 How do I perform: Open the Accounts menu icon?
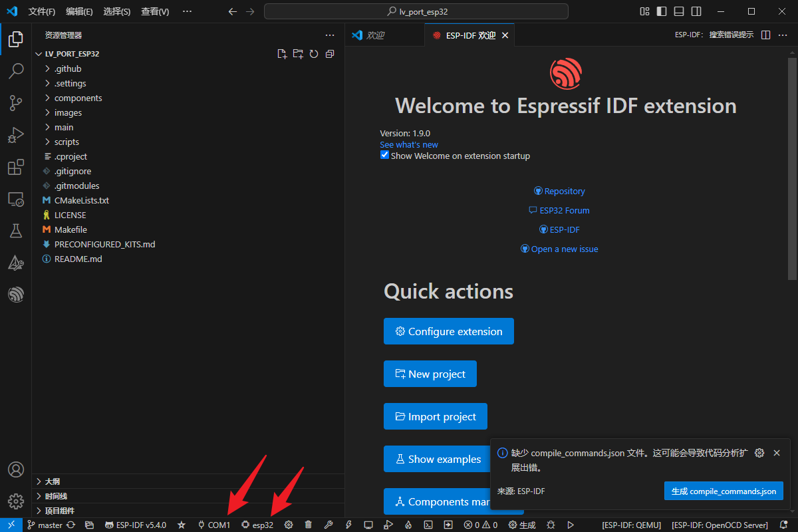[x=15, y=469]
